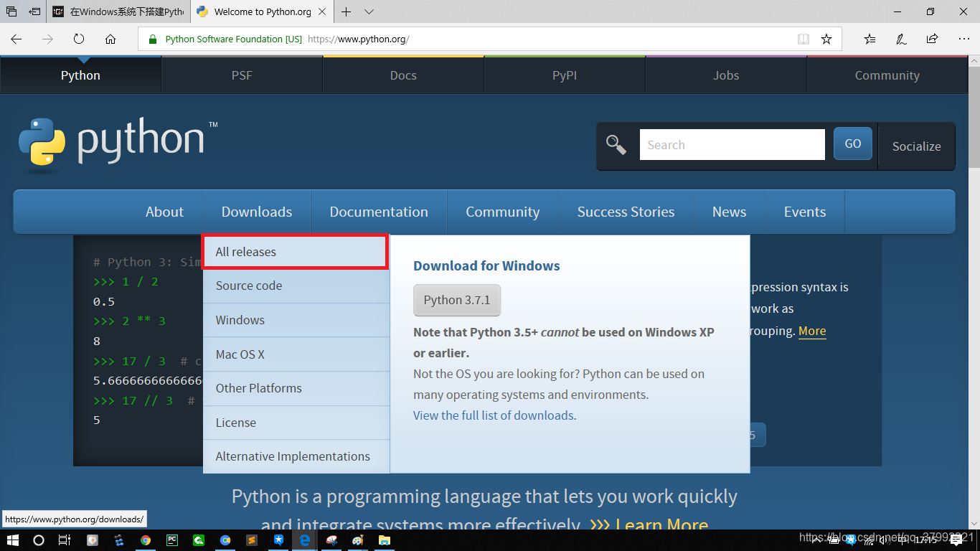Download Python 3.7.1 button

[457, 300]
